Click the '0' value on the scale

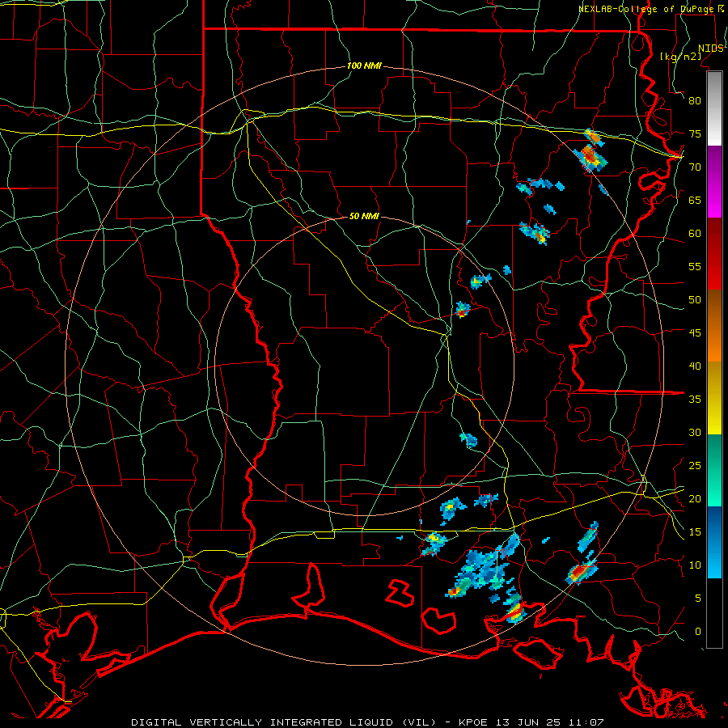tap(698, 632)
